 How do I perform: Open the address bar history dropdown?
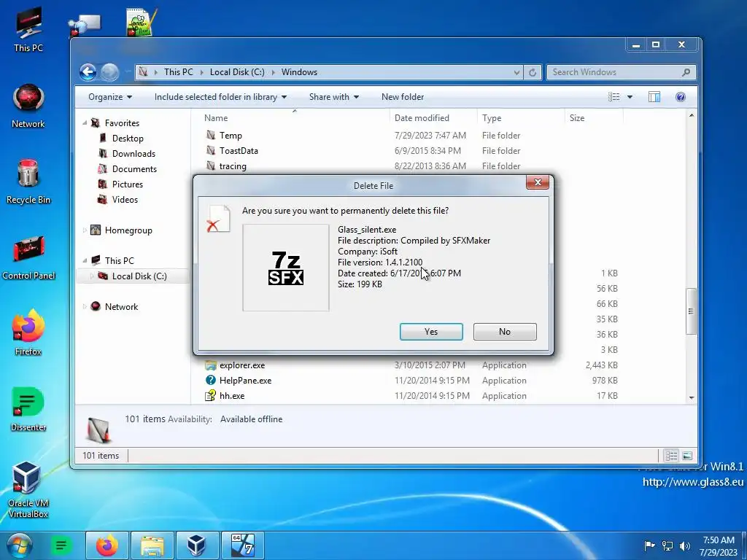coord(517,72)
